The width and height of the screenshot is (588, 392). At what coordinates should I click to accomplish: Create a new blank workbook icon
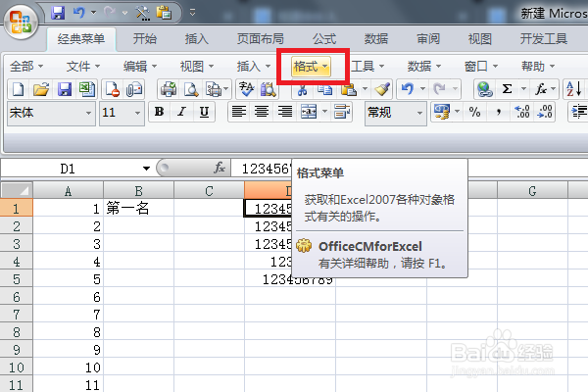(x=18, y=89)
